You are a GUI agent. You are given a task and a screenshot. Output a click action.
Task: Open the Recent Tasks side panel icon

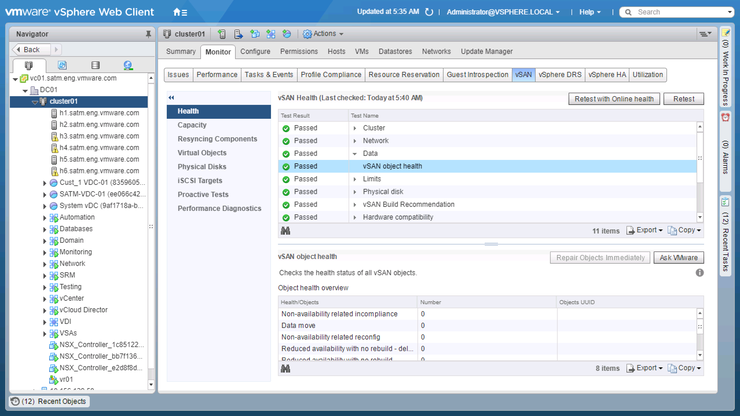pos(725,203)
